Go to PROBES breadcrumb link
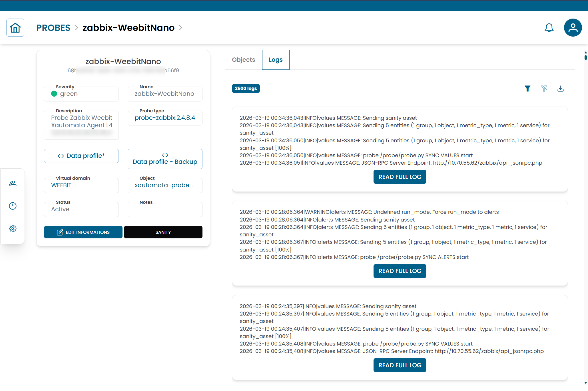 point(53,28)
